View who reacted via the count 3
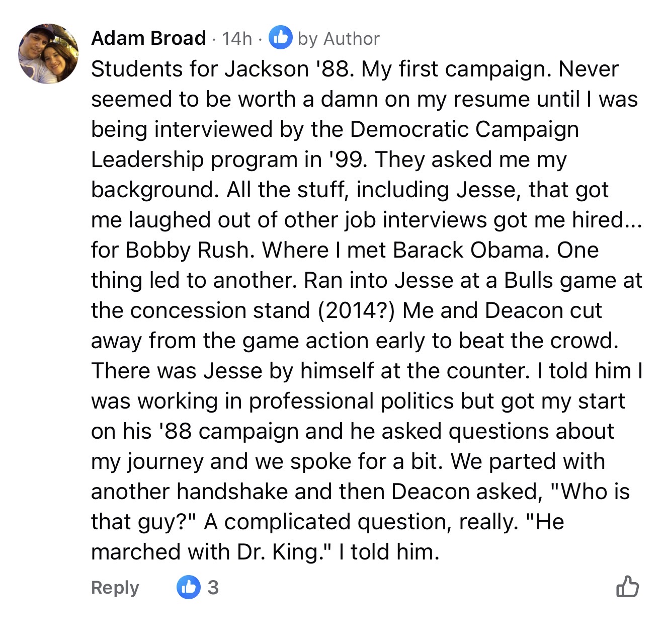This screenshot has height=644, width=664. click(x=213, y=588)
